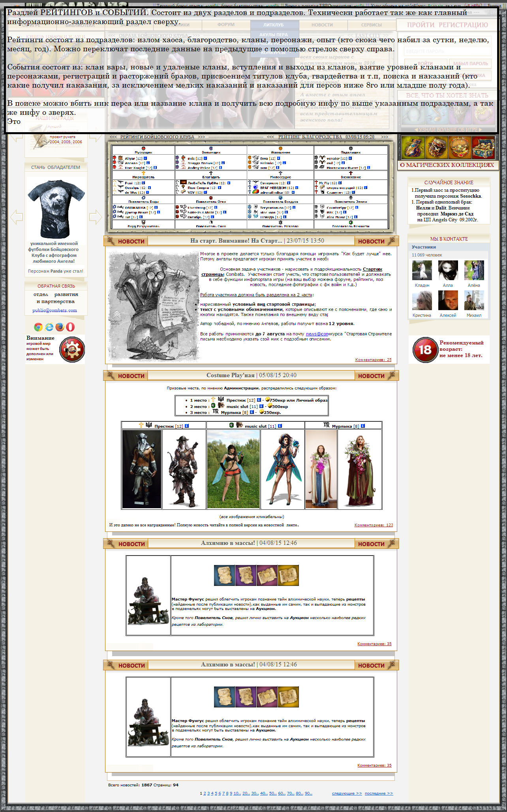This screenshot has height=812, width=507.
Task: Open Алла's VK avatar
Action: (448, 270)
